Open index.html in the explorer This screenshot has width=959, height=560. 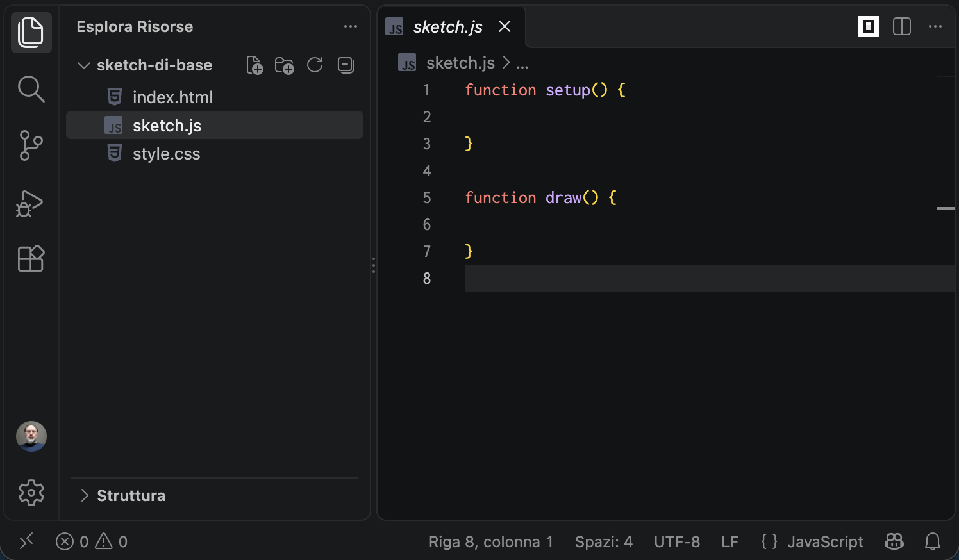click(x=215, y=97)
